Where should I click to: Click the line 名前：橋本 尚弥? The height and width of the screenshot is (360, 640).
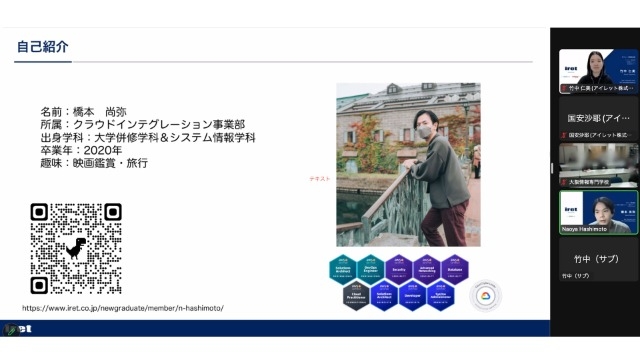(x=83, y=111)
